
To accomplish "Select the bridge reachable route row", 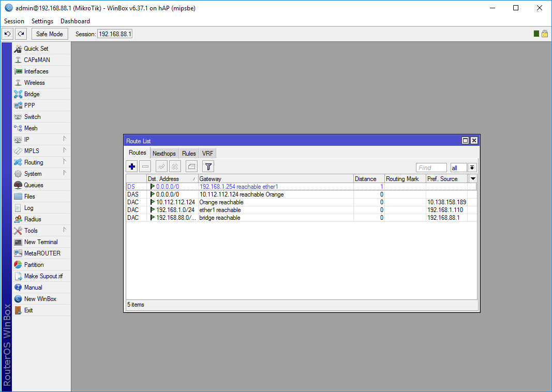I will tap(301, 218).
